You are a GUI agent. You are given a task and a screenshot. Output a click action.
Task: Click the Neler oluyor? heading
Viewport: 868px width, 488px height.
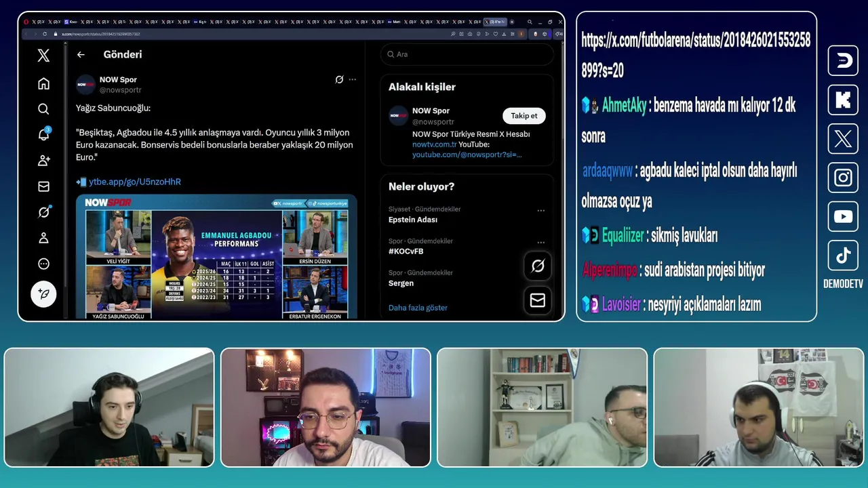click(x=421, y=186)
